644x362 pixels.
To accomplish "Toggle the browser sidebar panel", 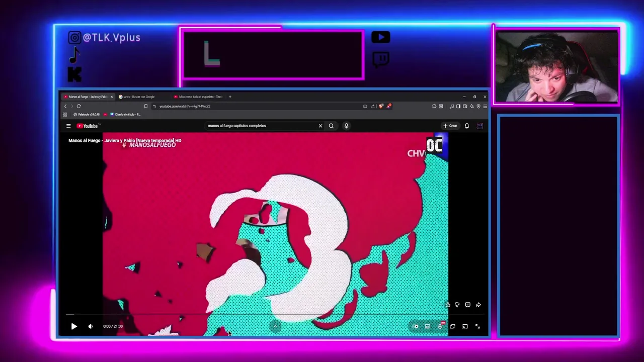I will click(x=458, y=106).
